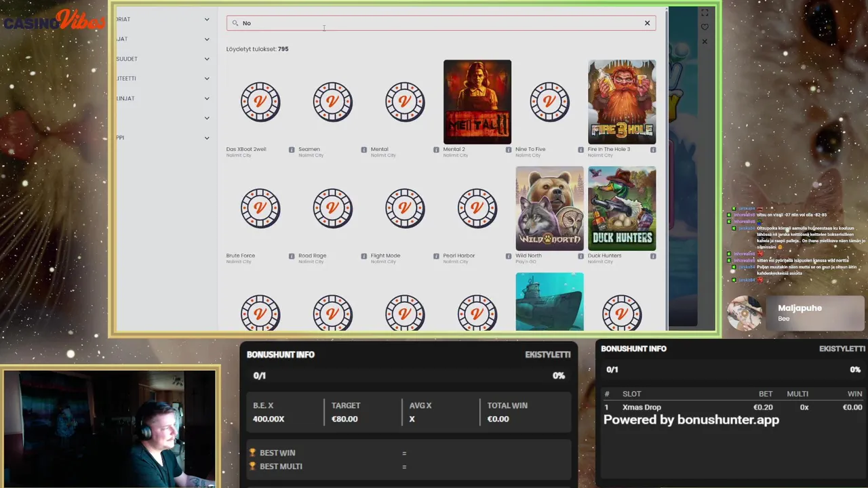Open info icon for Brute Force
This screenshot has width=868, height=488.
[292, 256]
